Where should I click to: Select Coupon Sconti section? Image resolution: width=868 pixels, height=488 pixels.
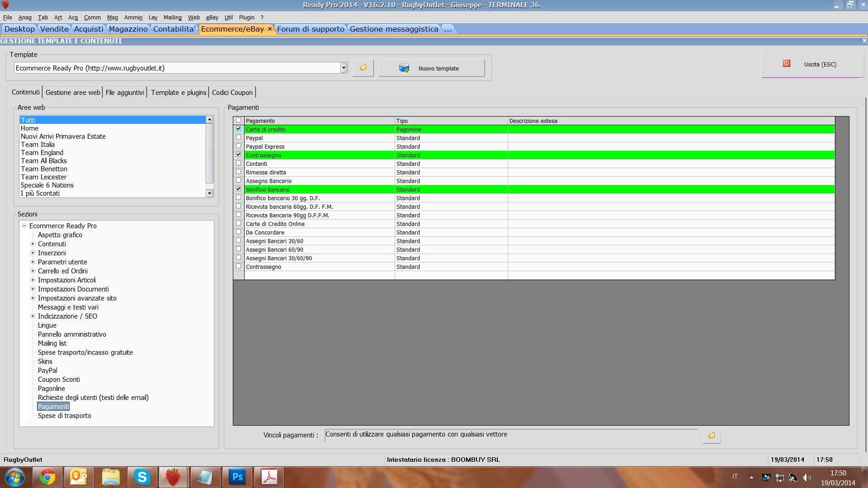click(59, 379)
